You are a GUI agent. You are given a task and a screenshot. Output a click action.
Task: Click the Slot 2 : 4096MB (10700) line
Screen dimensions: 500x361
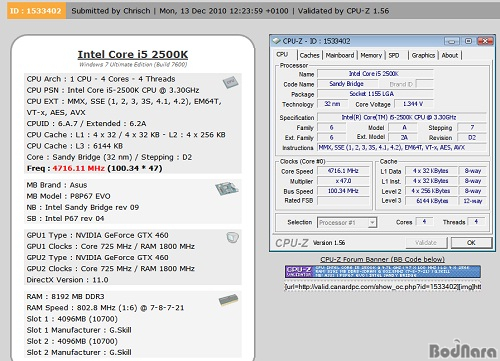[x=72, y=341]
